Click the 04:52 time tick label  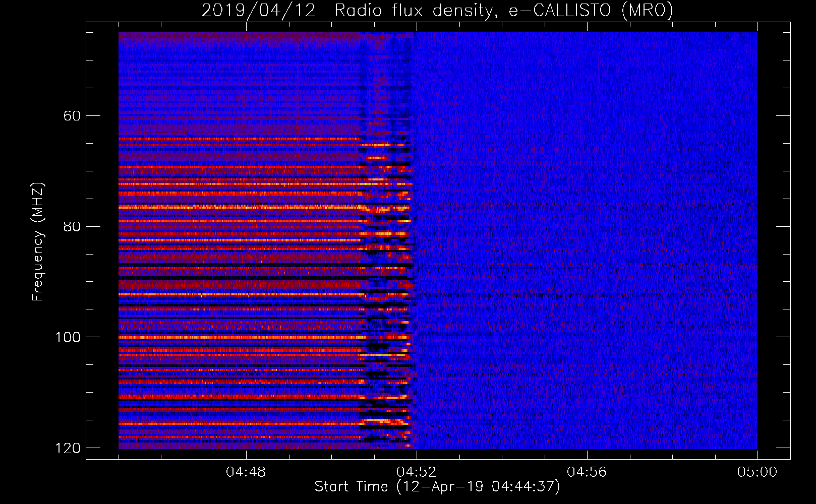click(416, 472)
